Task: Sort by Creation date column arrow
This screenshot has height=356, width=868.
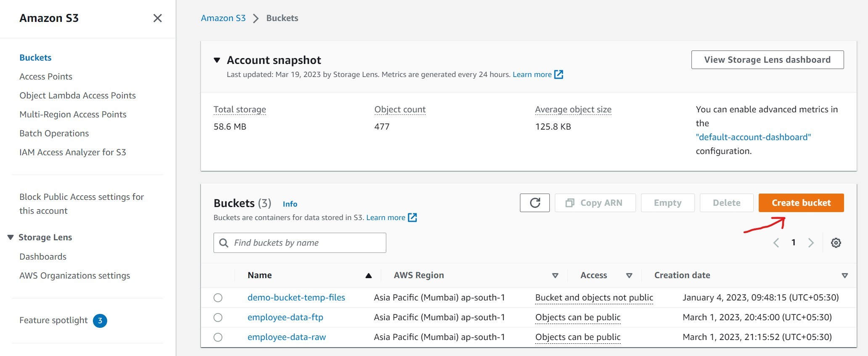Action: coord(845,276)
